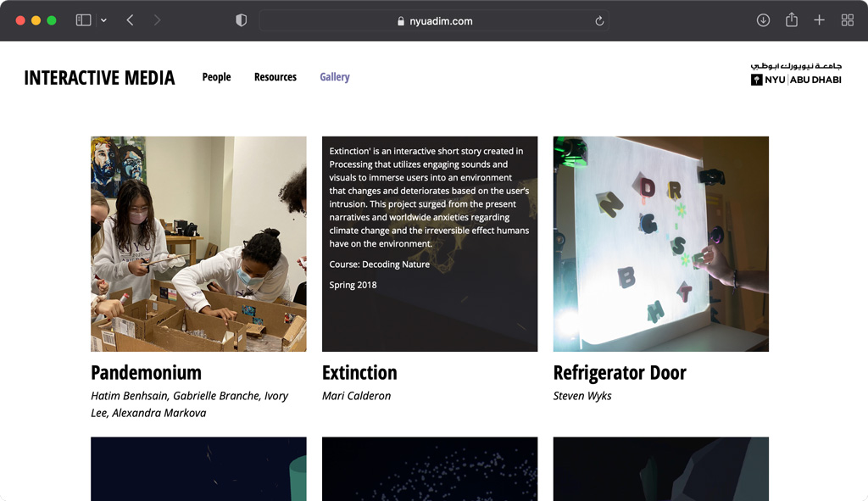Open the Extinction project page
This screenshot has height=501, width=868.
tap(359, 372)
